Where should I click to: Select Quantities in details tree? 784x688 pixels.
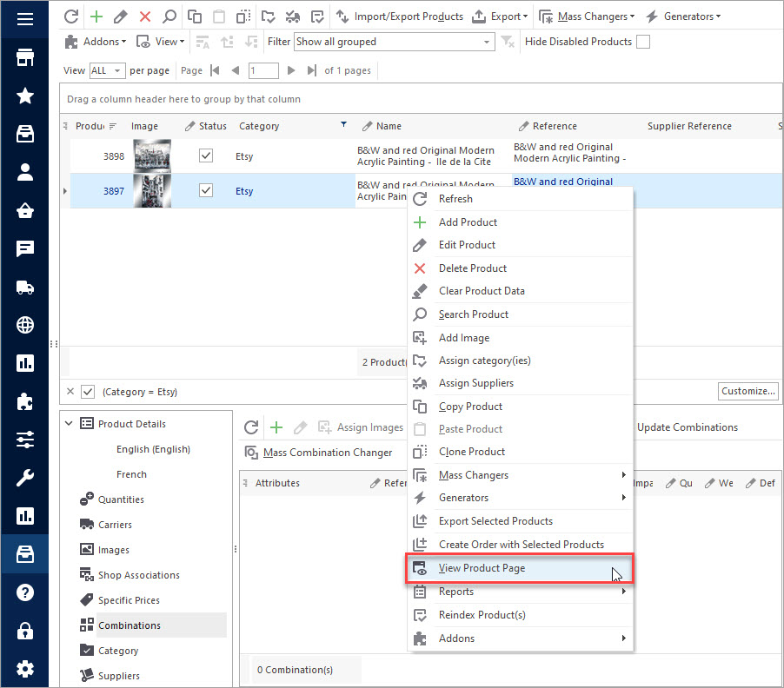coord(111,499)
